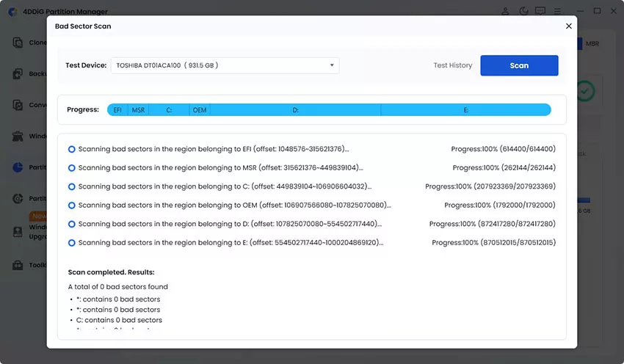624x364 pixels.
Task: Click 'A total of 0 bad sectors found'
Action: (117, 286)
